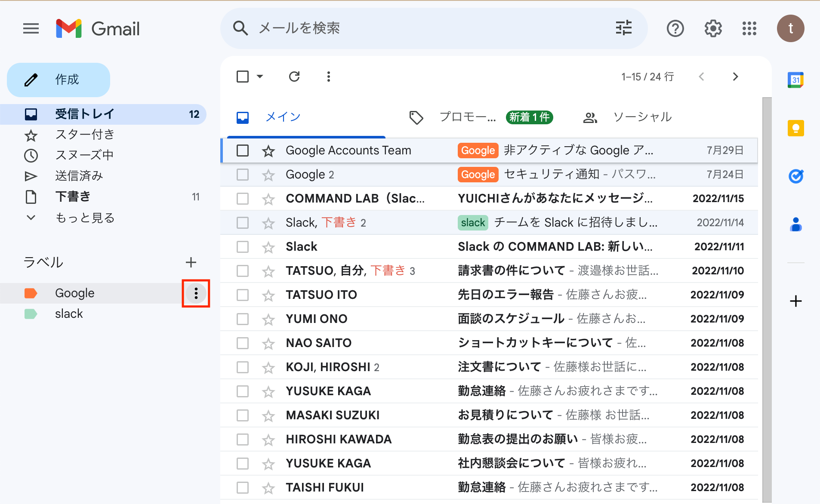
Task: Check the Google 2 conversation checkbox
Action: point(243,175)
